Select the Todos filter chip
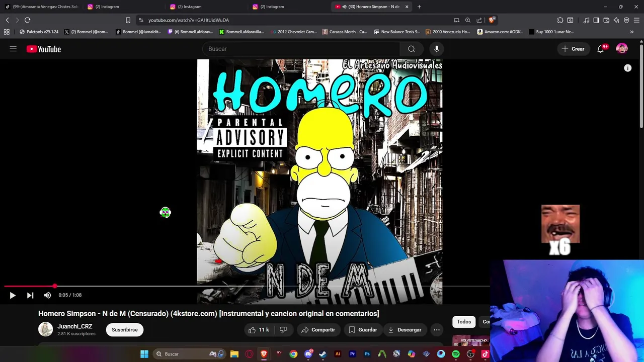Image resolution: width=644 pixels, height=362 pixels. click(464, 322)
